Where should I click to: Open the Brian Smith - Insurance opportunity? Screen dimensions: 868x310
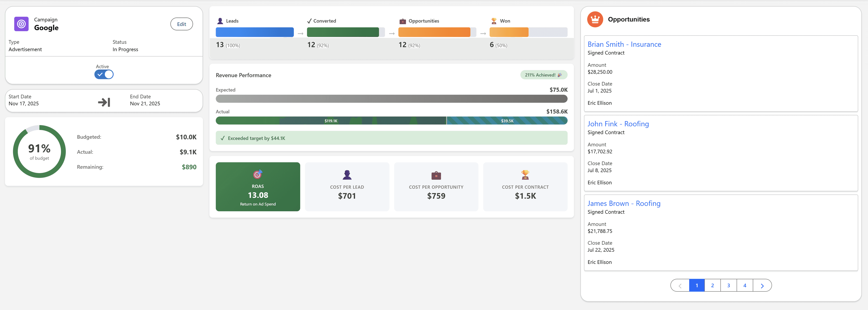point(624,44)
